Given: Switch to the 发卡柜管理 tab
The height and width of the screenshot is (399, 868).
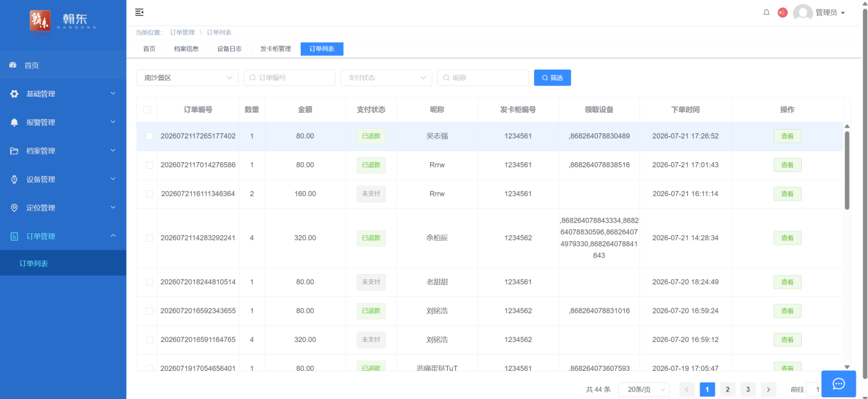Looking at the screenshot, I should [x=276, y=49].
